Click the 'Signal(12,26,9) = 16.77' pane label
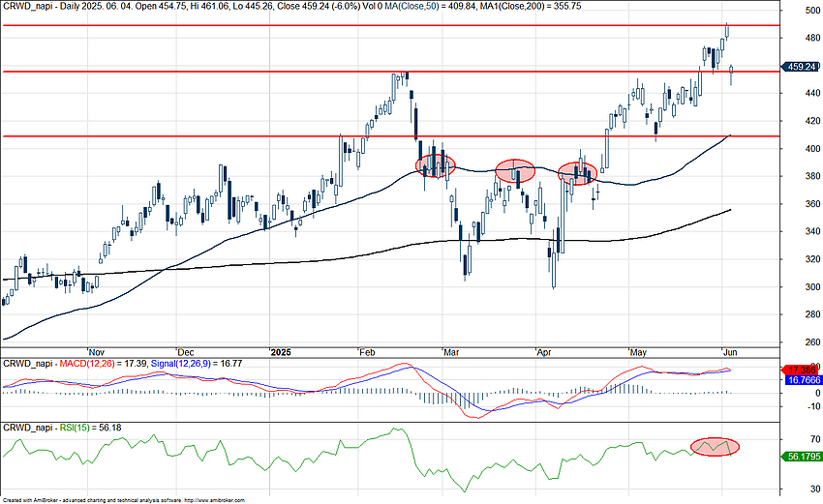Image resolution: width=823 pixels, height=504 pixels. point(196,363)
